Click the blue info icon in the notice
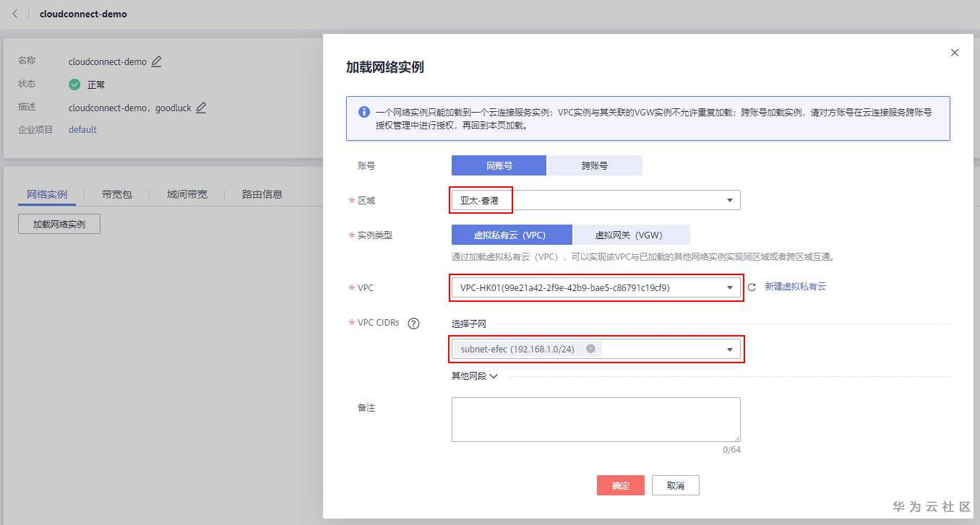This screenshot has width=980, height=525. pyautogui.click(x=364, y=113)
